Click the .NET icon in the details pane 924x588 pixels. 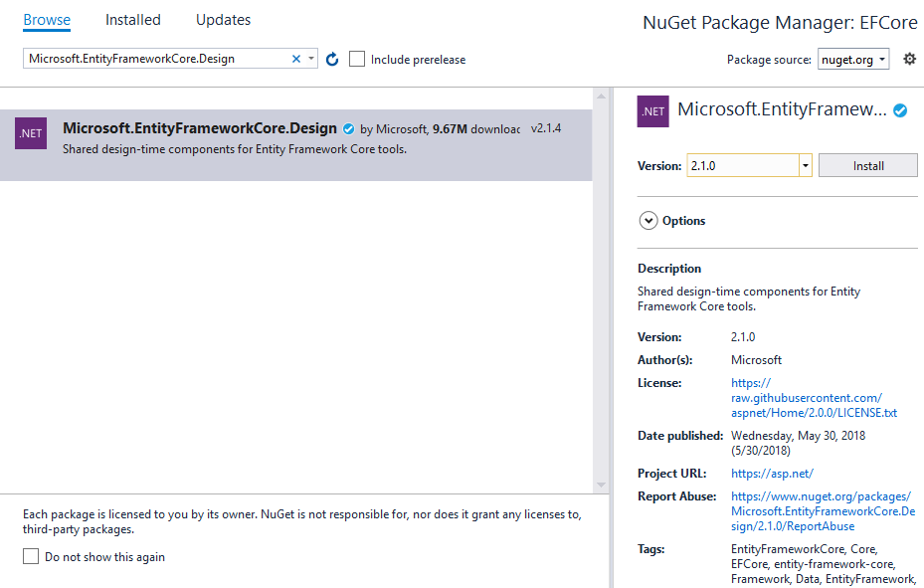(652, 111)
